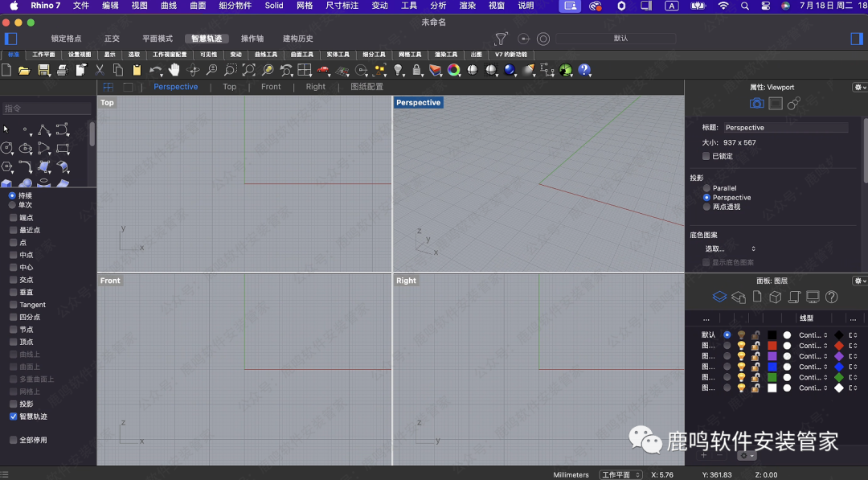
Task: Expand the 选取... background image dropdown
Action: 731,249
